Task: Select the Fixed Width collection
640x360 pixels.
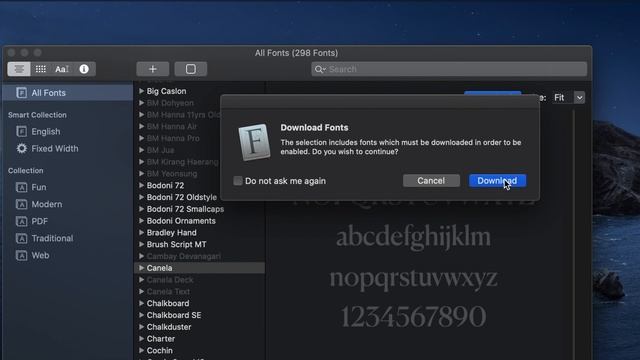Action: pyautogui.click(x=55, y=149)
